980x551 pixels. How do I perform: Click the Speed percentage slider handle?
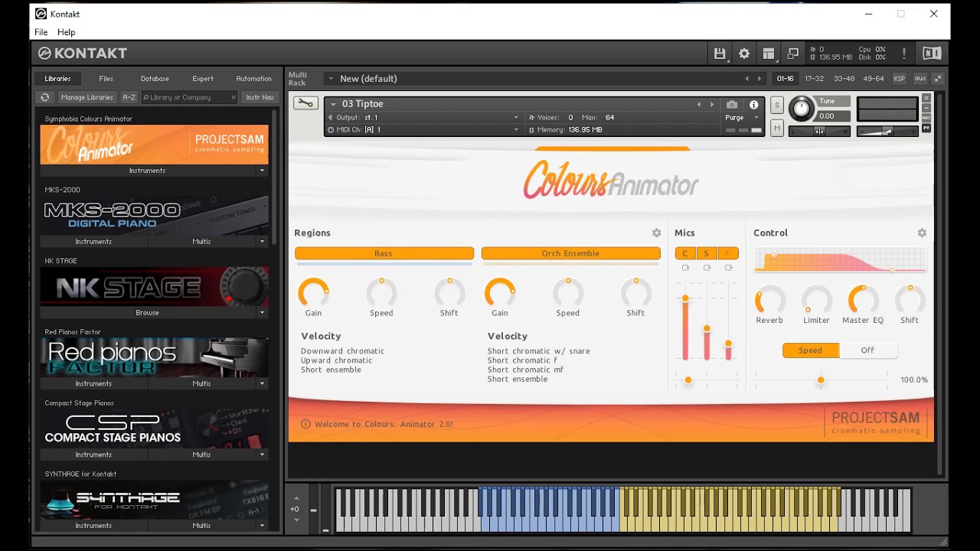[821, 380]
